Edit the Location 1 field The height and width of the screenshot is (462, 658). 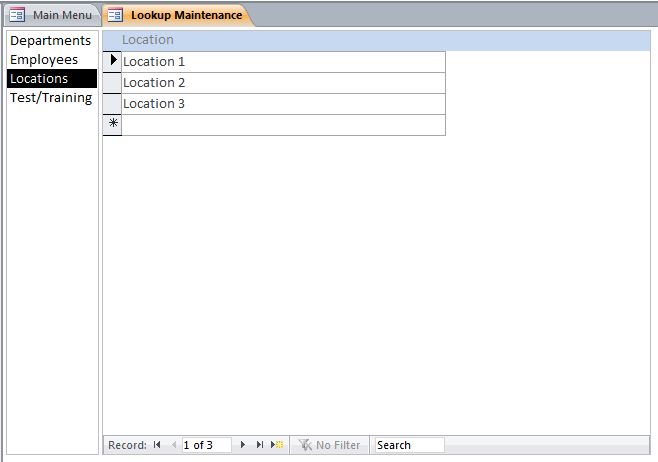pos(283,62)
